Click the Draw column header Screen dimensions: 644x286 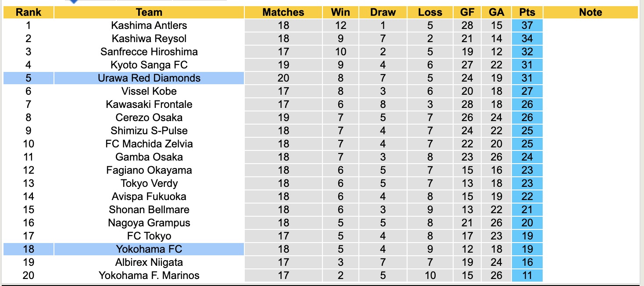[383, 12]
